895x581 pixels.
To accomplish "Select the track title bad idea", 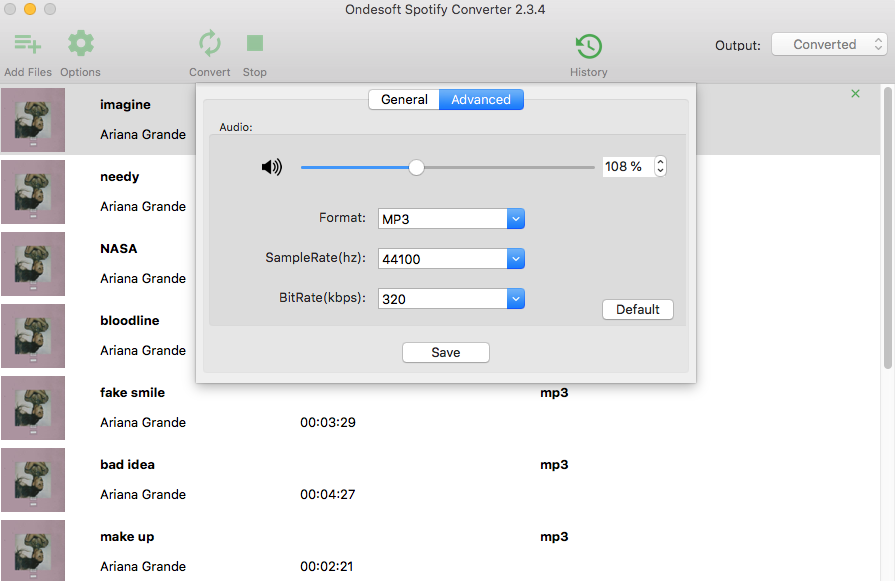I will coord(127,464).
